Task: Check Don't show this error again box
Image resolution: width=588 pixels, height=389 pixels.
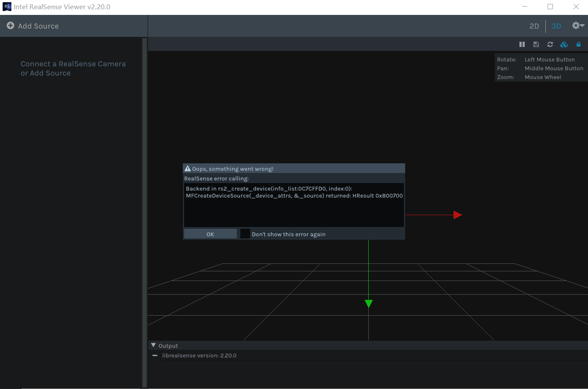Action: (x=245, y=234)
